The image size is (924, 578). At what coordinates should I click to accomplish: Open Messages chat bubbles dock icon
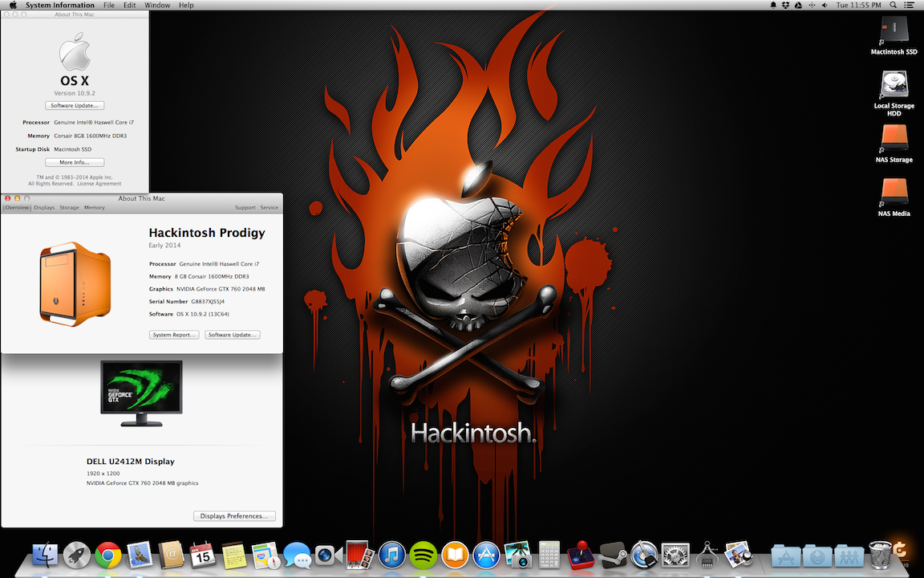click(297, 555)
